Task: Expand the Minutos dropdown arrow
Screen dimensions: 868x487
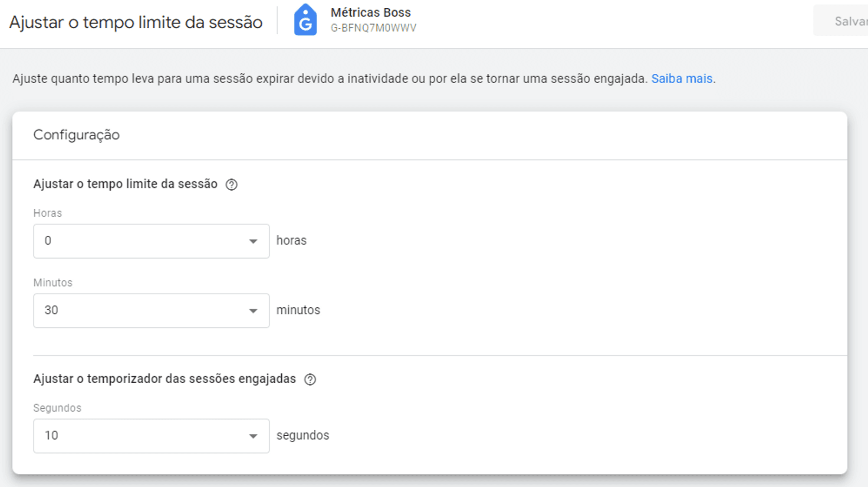Action: (x=253, y=311)
